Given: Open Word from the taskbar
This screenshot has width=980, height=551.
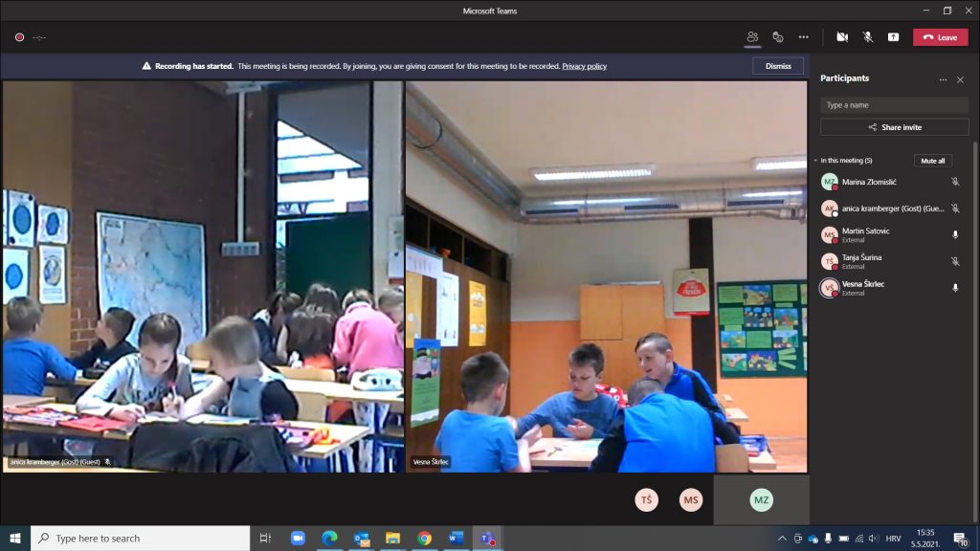Looking at the screenshot, I should pyautogui.click(x=456, y=538).
